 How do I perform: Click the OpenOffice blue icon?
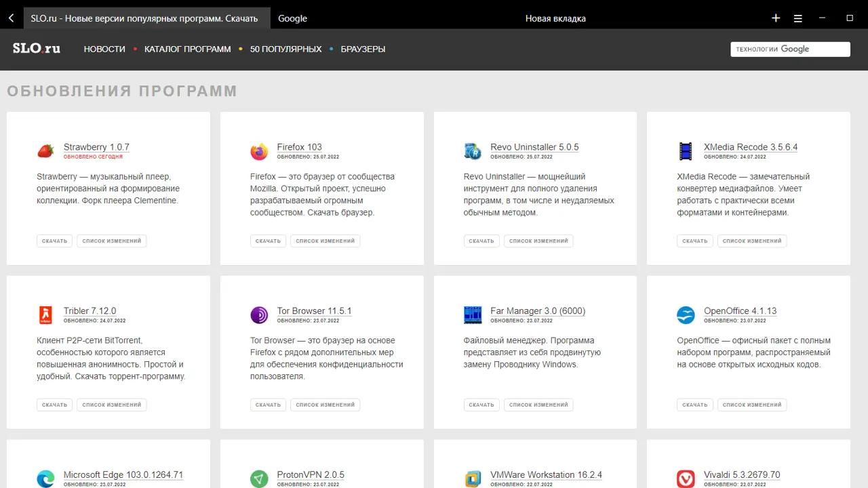pyautogui.click(x=686, y=315)
